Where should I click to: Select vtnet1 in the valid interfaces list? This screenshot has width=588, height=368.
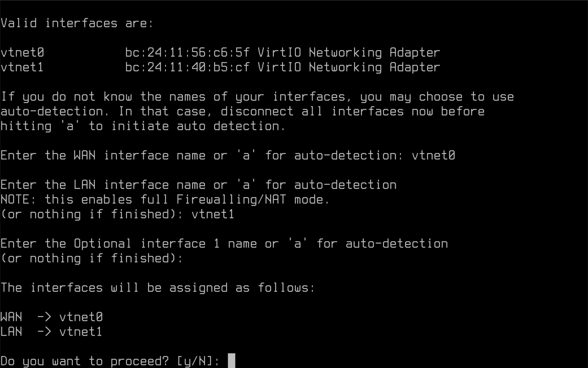[22, 67]
